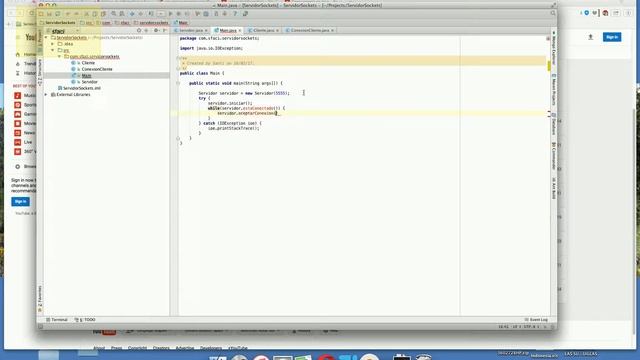The width and height of the screenshot is (640, 360).
Task: Toggle the Maven Projects side panel tab
Action: (554, 89)
